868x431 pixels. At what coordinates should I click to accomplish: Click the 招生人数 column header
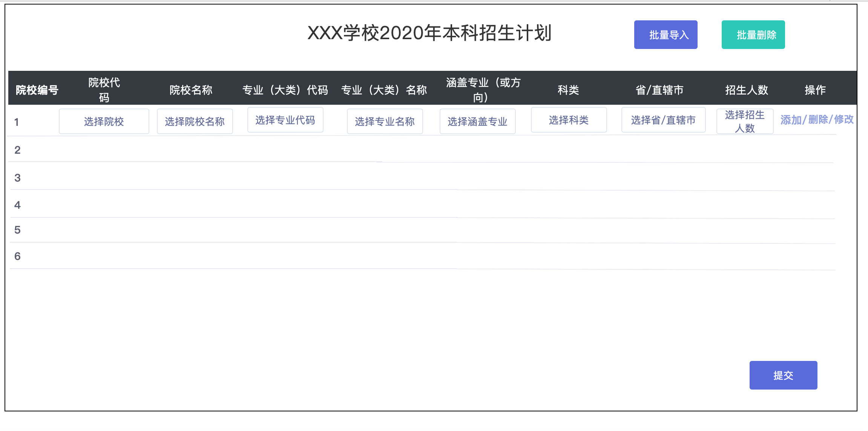pyautogui.click(x=747, y=90)
